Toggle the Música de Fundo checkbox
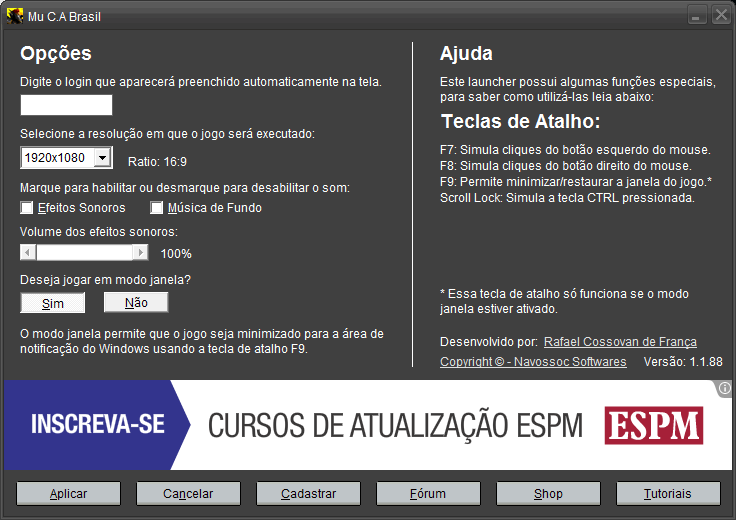736x520 pixels. pos(156,208)
